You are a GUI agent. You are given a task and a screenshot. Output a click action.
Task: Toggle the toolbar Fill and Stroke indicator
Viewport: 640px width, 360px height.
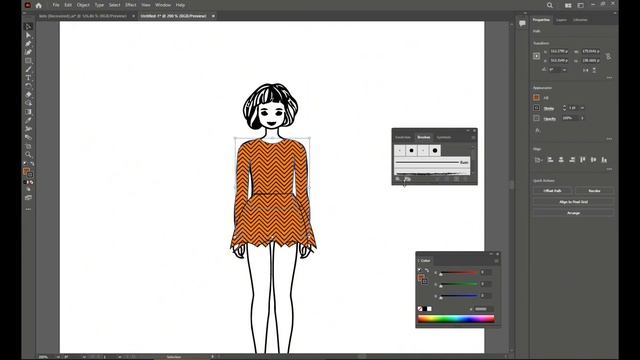pos(28,173)
